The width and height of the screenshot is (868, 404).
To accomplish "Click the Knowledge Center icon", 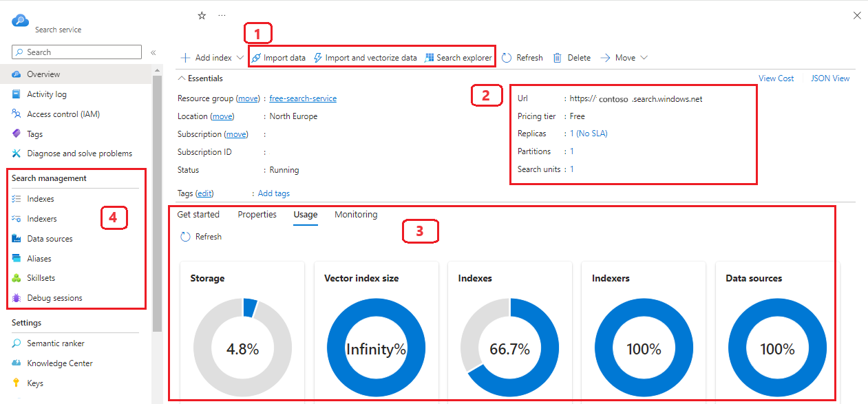I will pos(17,363).
